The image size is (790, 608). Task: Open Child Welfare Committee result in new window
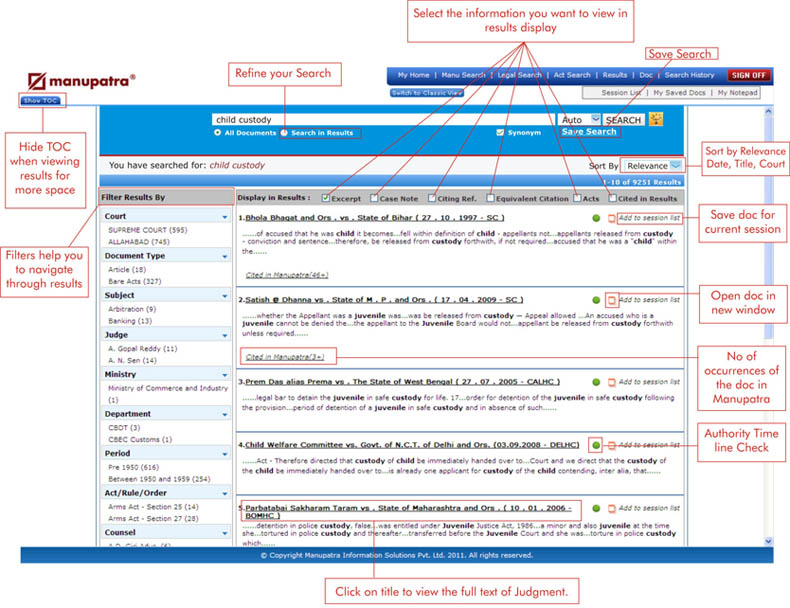click(x=611, y=445)
